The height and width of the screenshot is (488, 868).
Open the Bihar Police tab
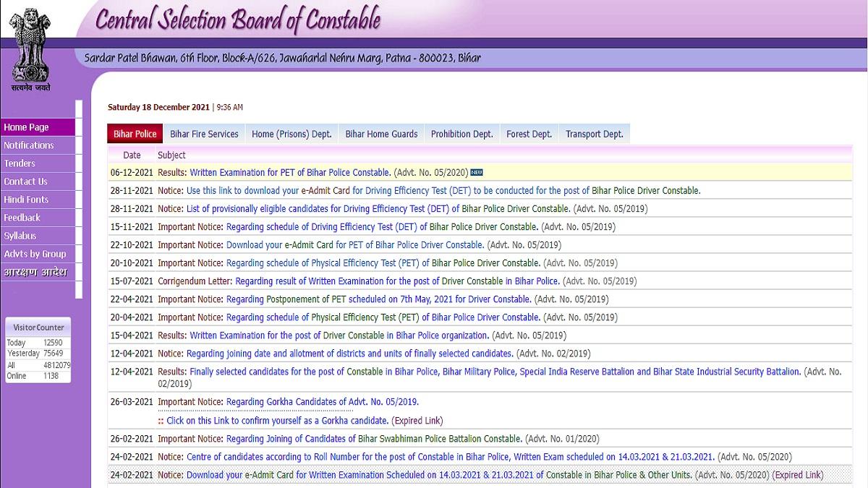coord(135,134)
